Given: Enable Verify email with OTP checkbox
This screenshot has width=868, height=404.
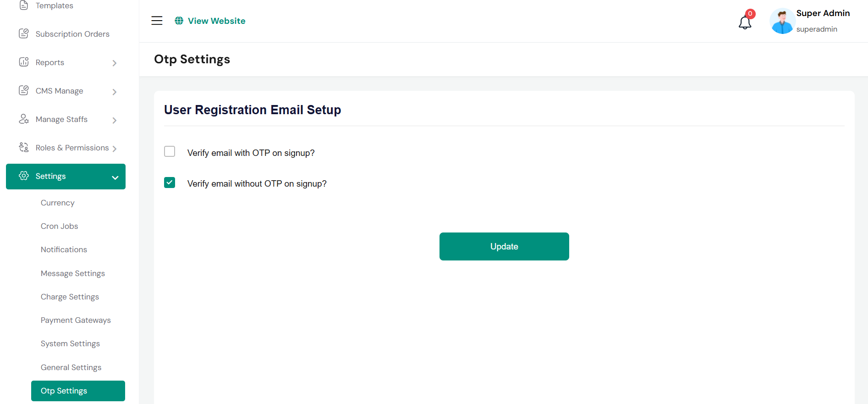Looking at the screenshot, I should [170, 151].
